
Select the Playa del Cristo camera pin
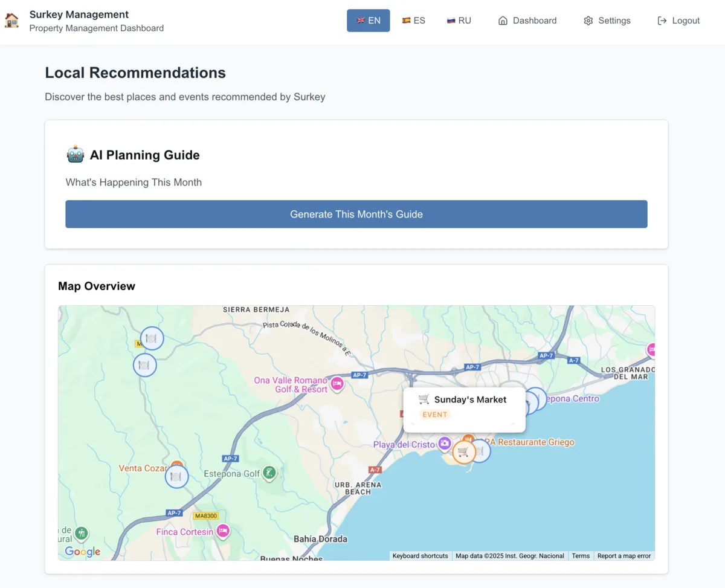(445, 444)
